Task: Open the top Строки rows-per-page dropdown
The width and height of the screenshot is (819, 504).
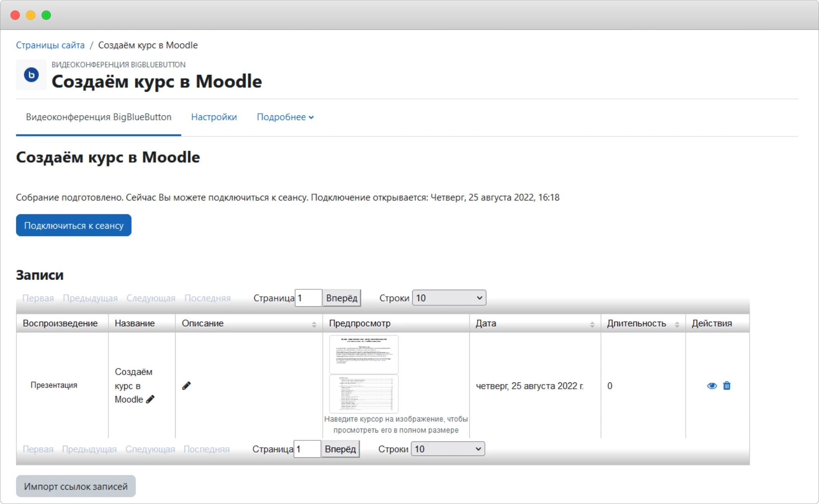Action: tap(448, 298)
